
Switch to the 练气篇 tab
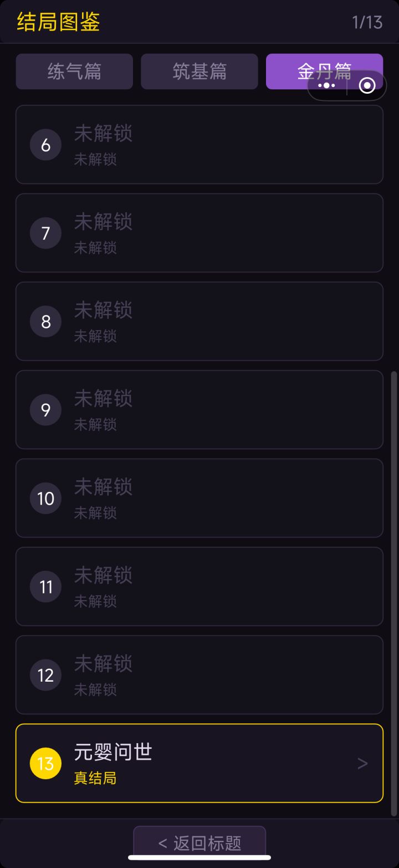[74, 72]
